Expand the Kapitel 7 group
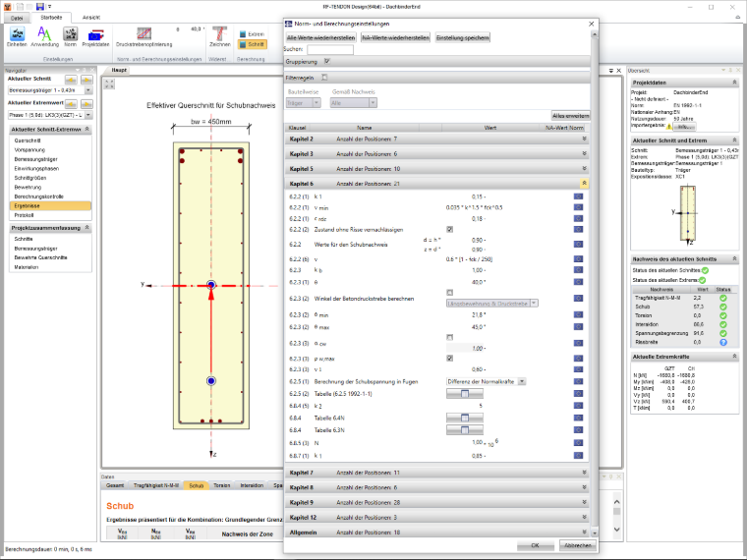The image size is (747, 560). click(x=584, y=473)
